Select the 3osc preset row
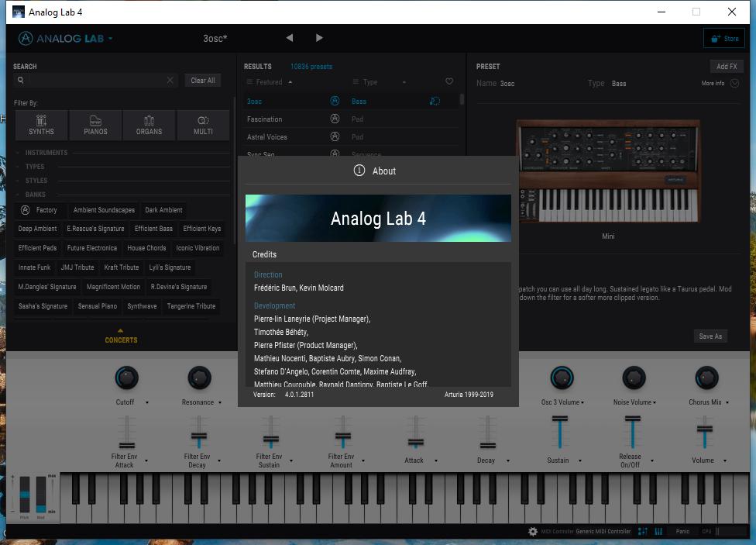 351,101
